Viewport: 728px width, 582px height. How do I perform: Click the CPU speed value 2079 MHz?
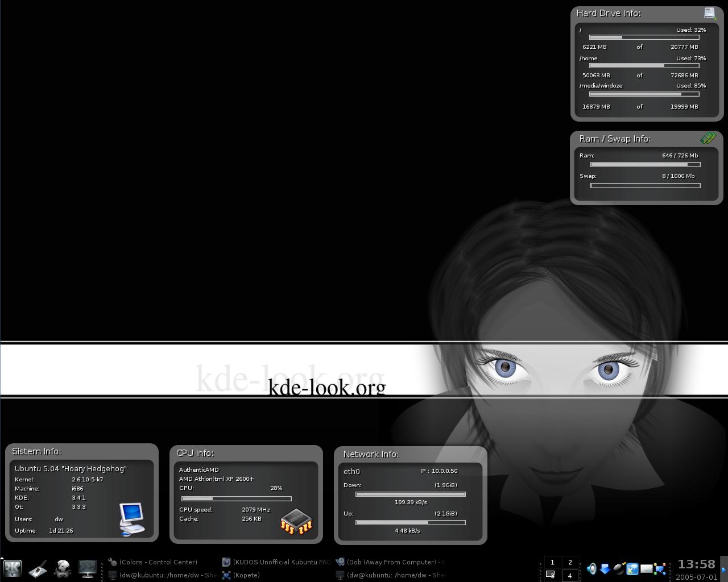point(256,510)
